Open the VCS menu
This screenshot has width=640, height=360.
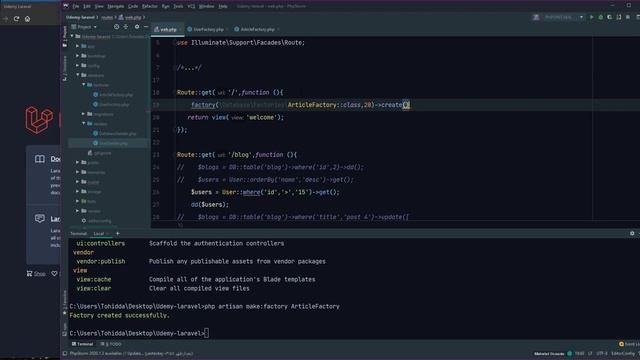(x=191, y=6)
